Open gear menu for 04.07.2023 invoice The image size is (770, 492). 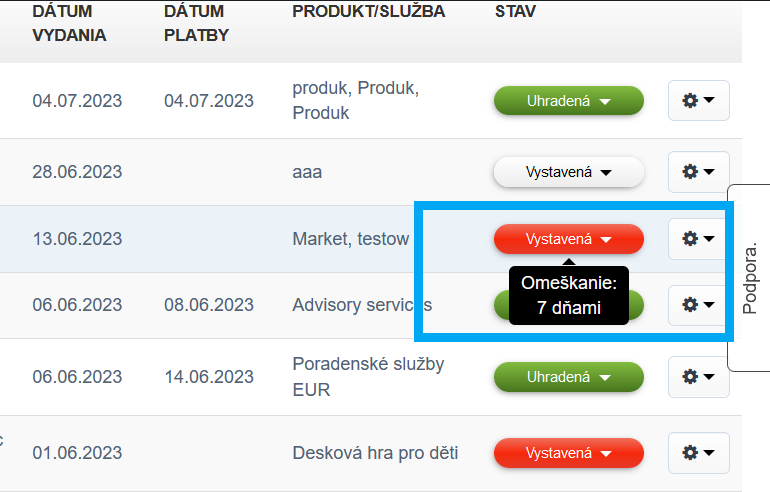[x=698, y=100]
